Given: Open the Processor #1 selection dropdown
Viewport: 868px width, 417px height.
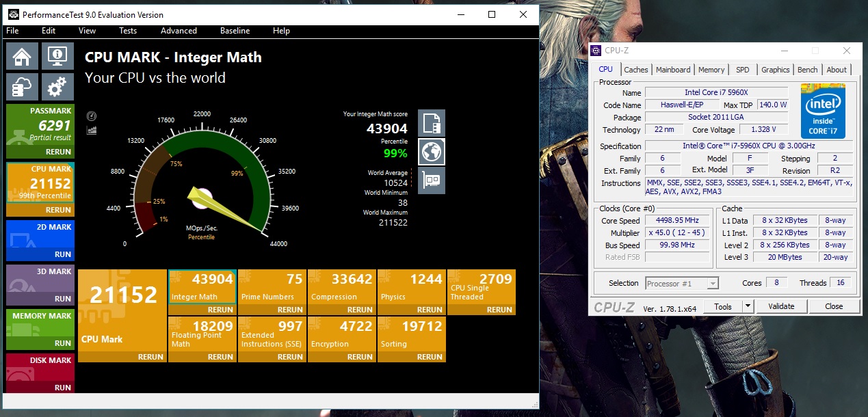Looking at the screenshot, I should point(682,283).
